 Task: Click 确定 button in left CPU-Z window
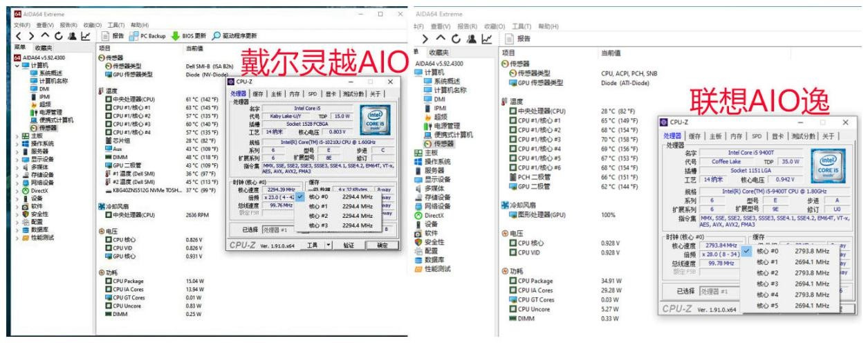(x=382, y=245)
